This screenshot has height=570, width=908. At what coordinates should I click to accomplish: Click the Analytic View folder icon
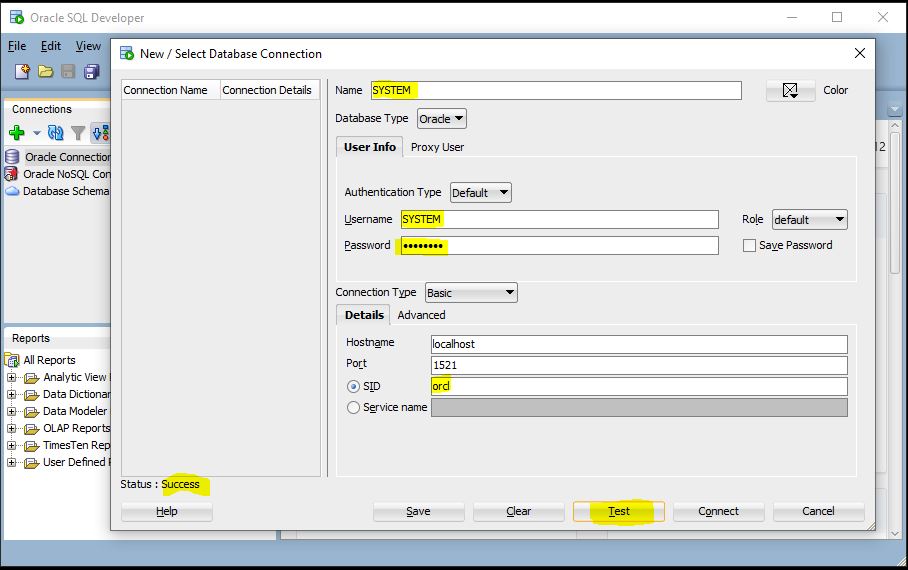point(31,378)
